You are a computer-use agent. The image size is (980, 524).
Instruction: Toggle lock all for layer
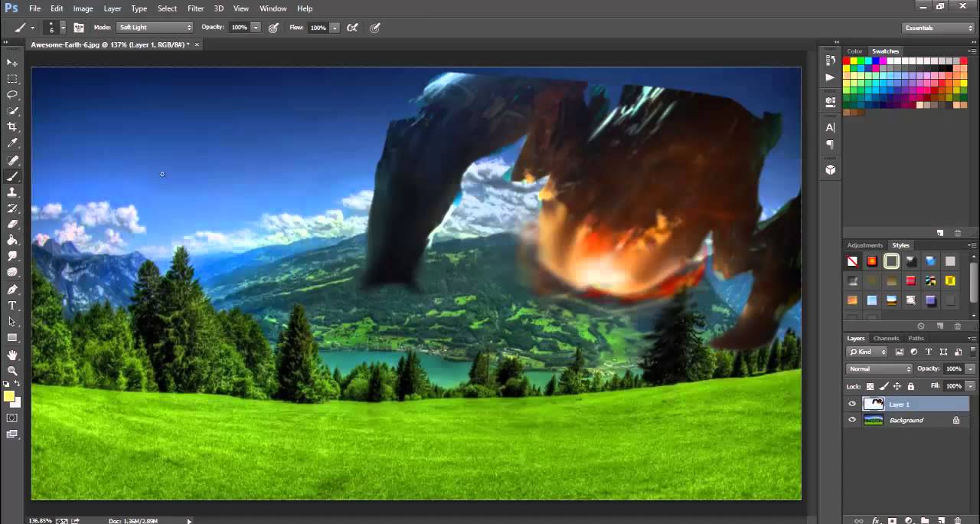[910, 386]
